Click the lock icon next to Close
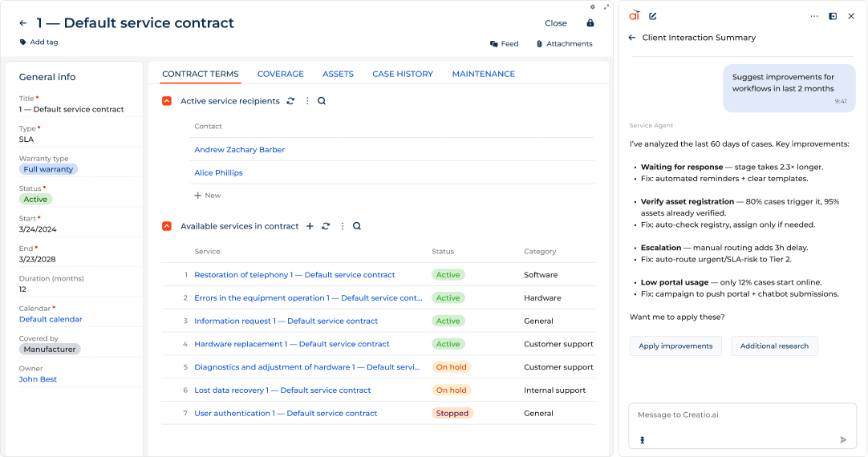 590,23
